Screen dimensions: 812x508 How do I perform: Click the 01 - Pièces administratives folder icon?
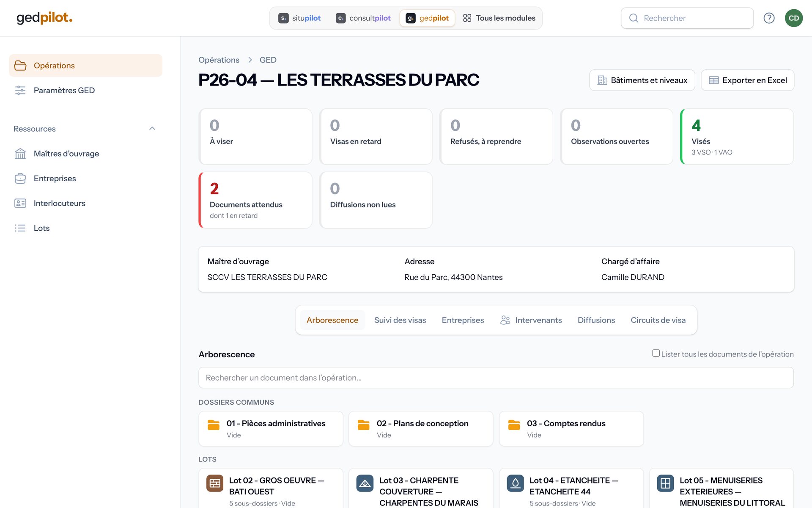pyautogui.click(x=214, y=425)
